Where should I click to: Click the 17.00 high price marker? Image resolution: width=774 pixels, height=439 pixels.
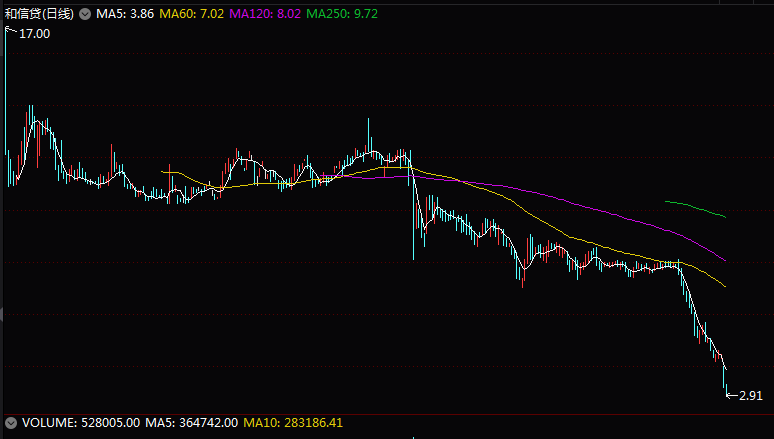pos(35,34)
